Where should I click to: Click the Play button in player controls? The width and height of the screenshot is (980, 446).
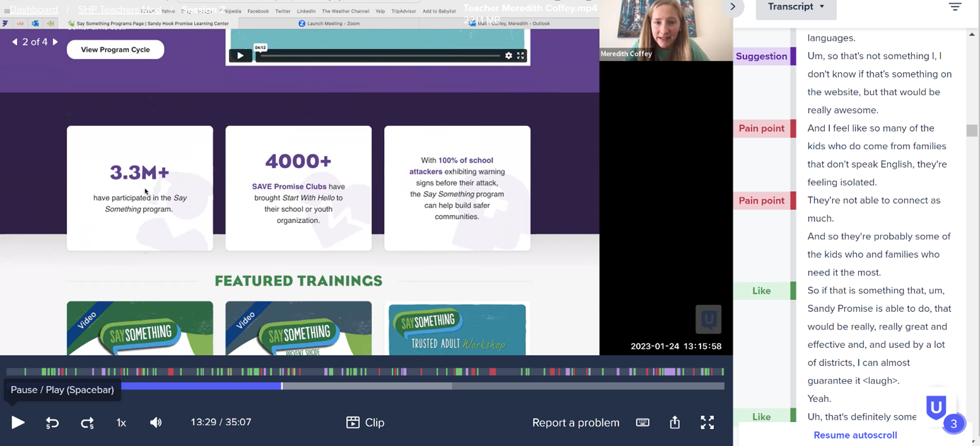coord(18,423)
